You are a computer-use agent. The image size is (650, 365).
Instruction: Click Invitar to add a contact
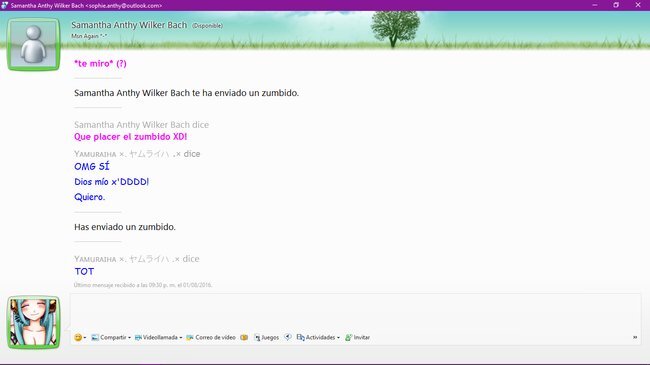coord(357,337)
